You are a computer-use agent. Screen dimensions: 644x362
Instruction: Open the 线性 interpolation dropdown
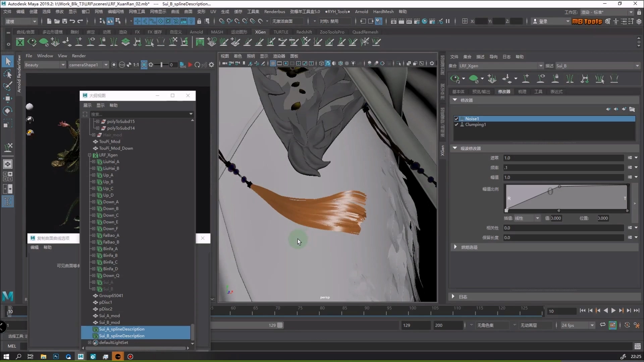coord(527,218)
